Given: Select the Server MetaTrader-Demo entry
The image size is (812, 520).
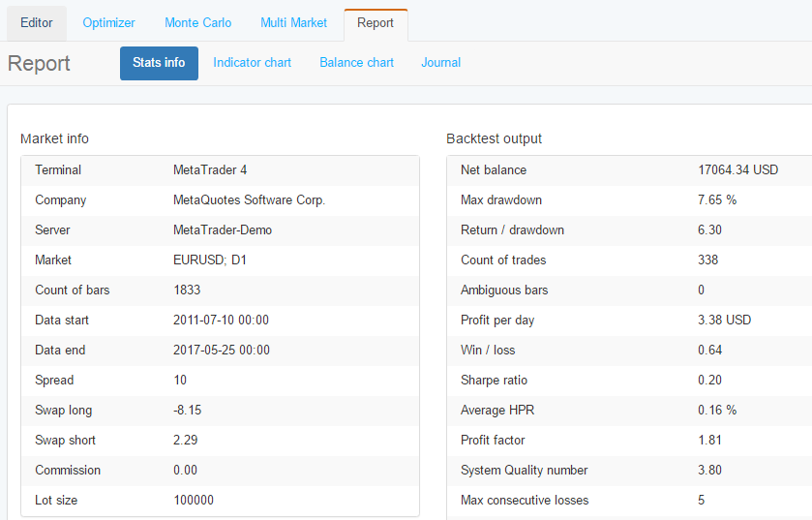Looking at the screenshot, I should click(x=222, y=230).
